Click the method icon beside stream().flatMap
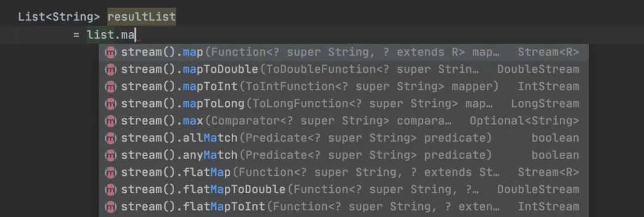The width and height of the screenshot is (644, 217). (110, 173)
